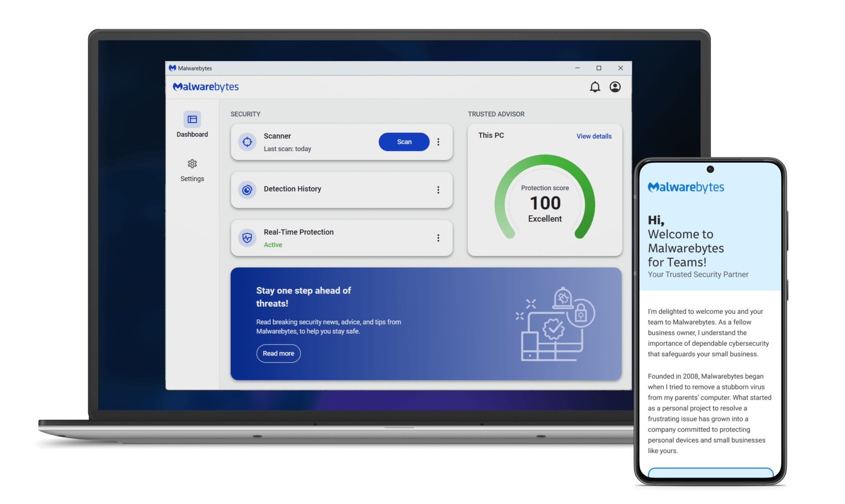
Task: Click the Active status text
Action: pos(273,245)
